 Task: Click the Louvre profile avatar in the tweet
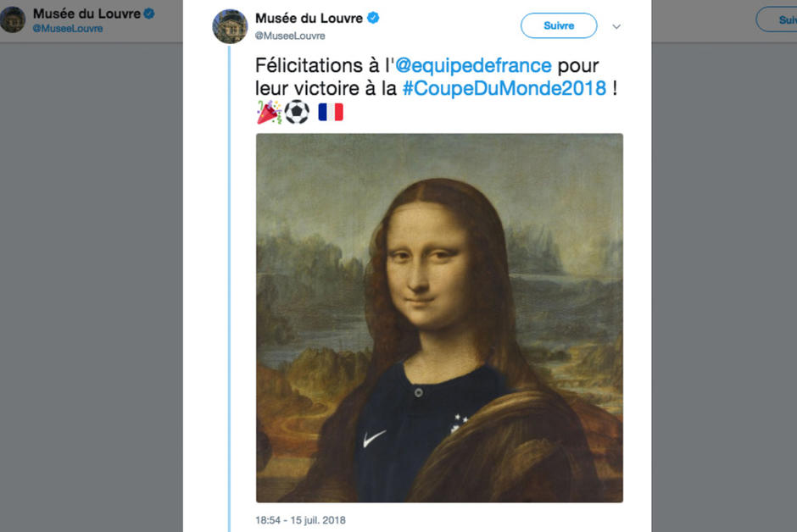(229, 23)
